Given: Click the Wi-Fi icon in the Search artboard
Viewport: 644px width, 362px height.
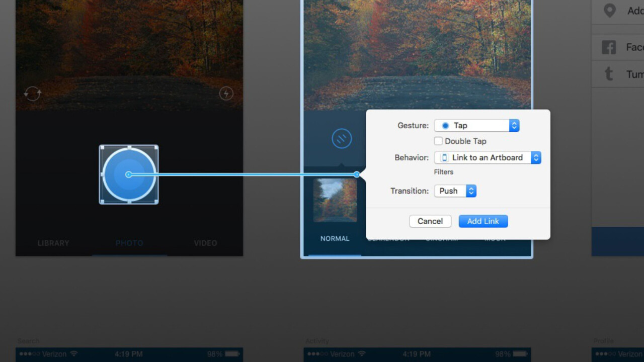Looking at the screenshot, I should [x=74, y=354].
